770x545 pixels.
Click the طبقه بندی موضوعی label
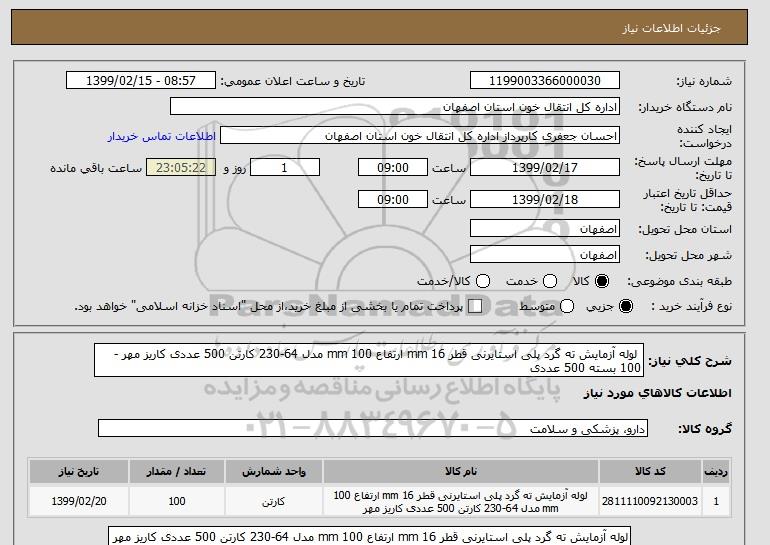(680, 281)
